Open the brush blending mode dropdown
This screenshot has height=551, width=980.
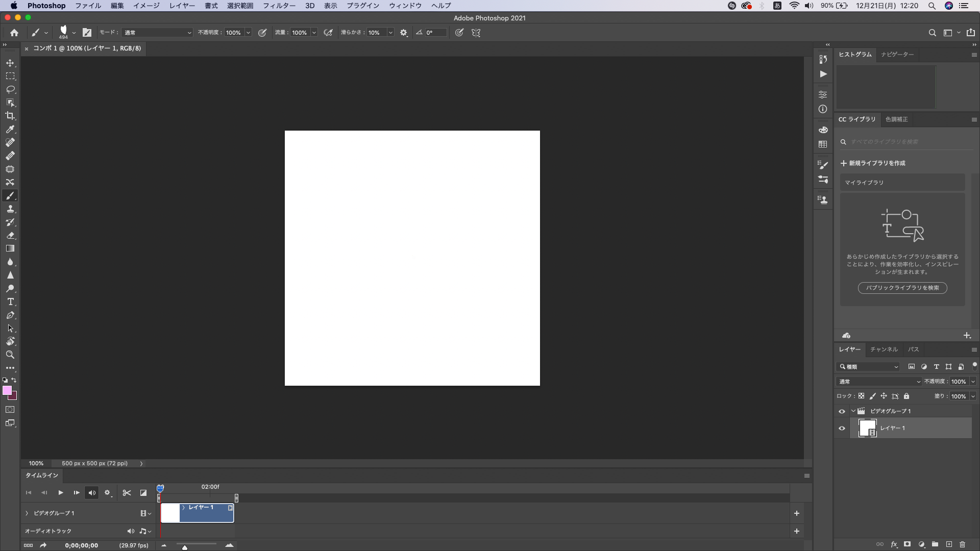coord(157,33)
